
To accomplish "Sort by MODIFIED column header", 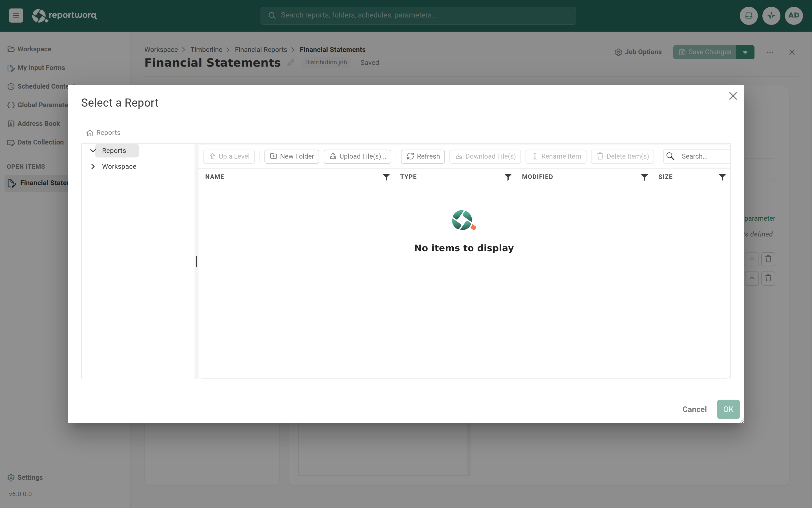I will [x=537, y=177].
